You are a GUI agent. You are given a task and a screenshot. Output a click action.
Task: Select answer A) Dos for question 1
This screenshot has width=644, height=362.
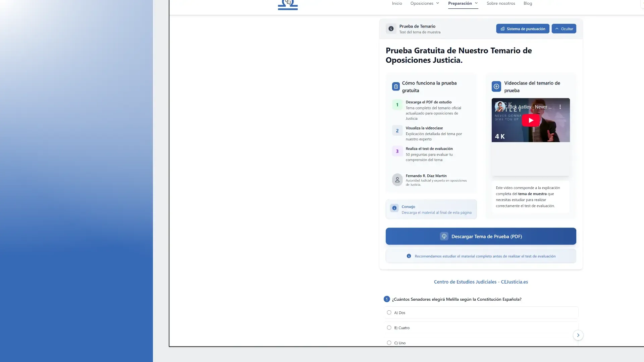[389, 312]
